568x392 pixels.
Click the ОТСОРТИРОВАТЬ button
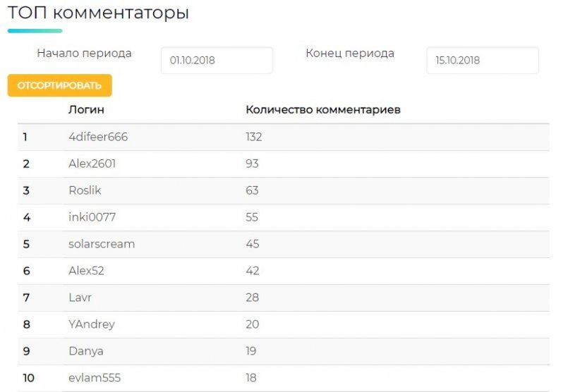(60, 85)
